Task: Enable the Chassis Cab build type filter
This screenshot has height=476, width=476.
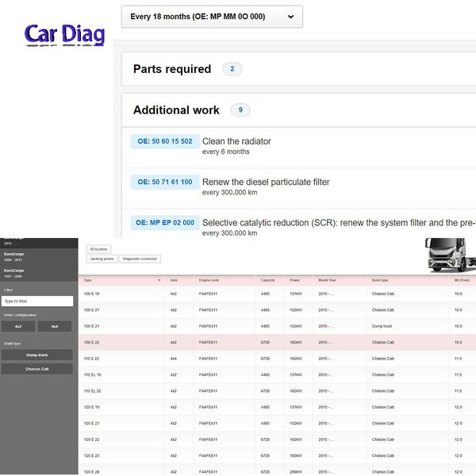Action: point(36,369)
